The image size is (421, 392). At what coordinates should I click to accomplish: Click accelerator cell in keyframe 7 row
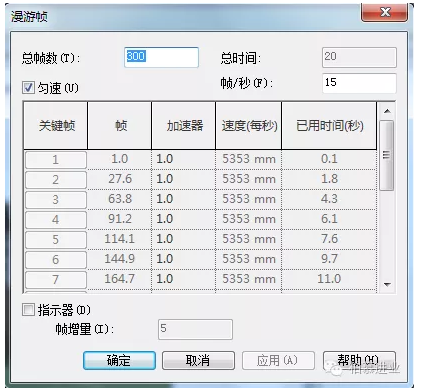pos(184,279)
